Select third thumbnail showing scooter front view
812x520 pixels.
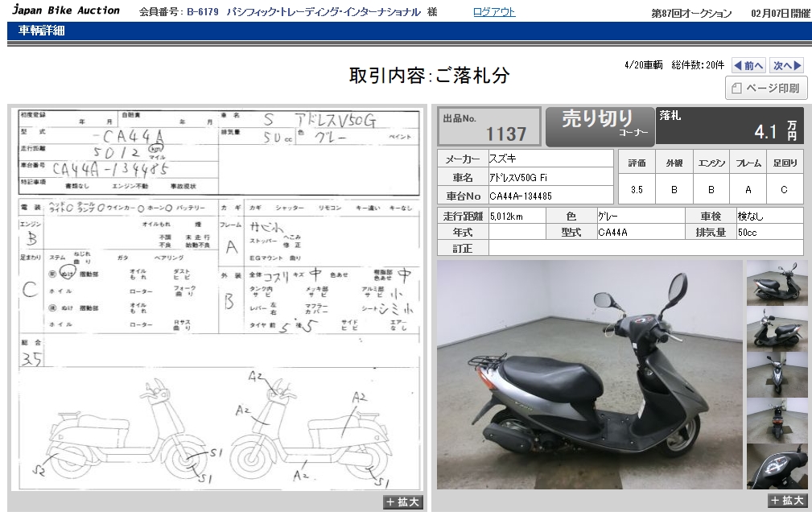[777, 375]
